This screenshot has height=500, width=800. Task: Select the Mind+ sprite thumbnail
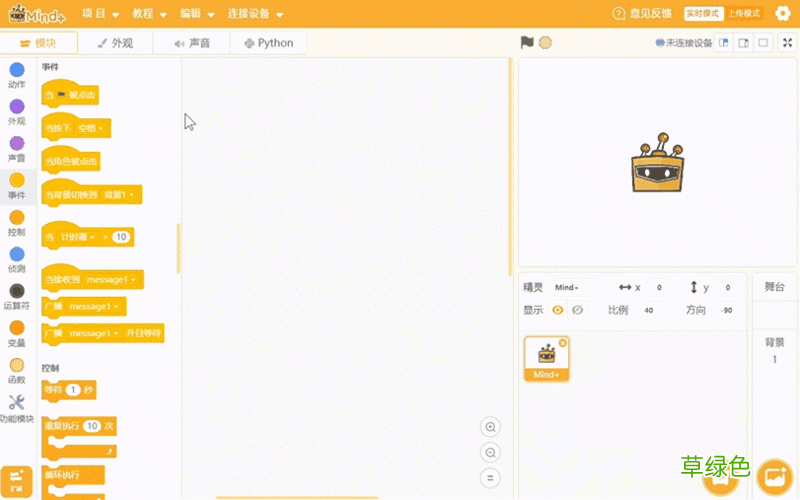point(546,359)
